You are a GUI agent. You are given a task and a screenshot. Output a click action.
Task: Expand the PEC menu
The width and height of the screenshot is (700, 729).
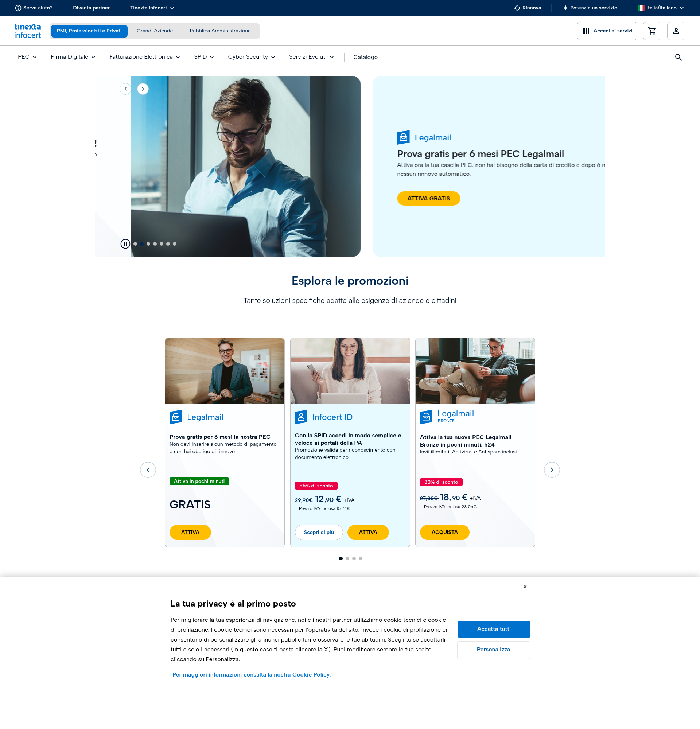(x=27, y=57)
